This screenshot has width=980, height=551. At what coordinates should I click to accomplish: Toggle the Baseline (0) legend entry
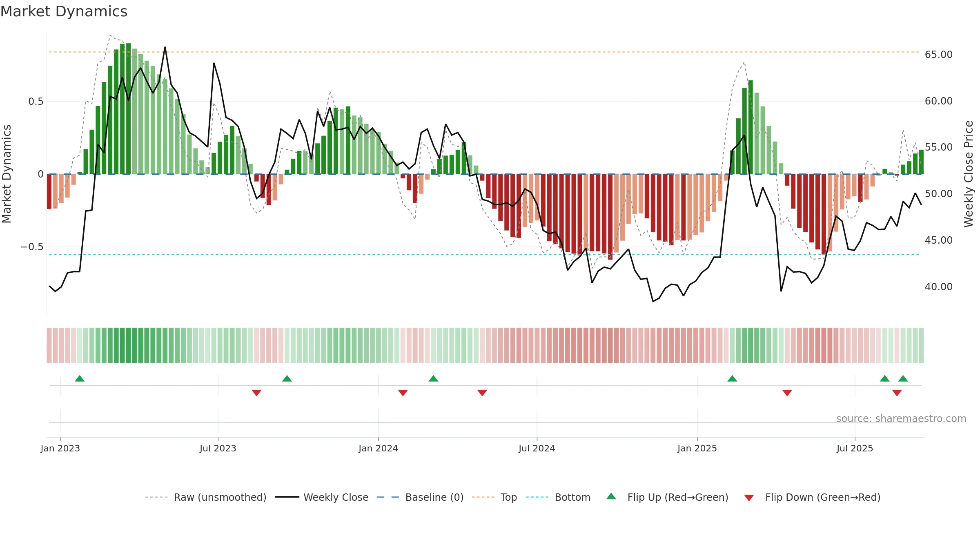tap(420, 497)
